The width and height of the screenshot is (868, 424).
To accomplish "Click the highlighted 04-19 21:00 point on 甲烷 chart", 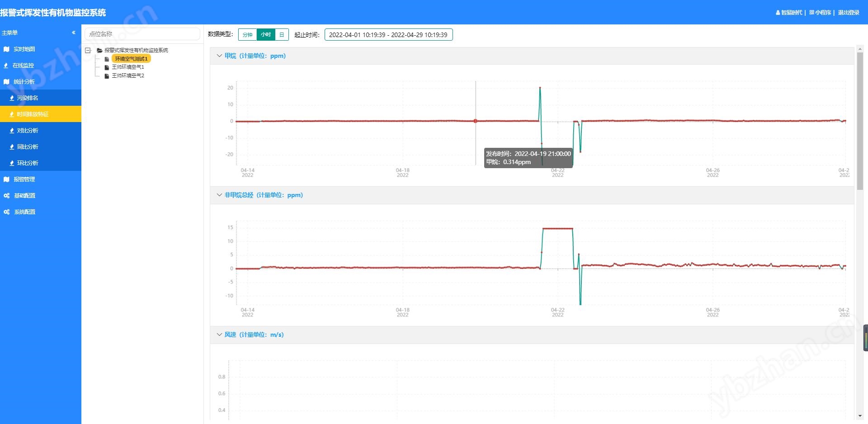I will click(475, 121).
